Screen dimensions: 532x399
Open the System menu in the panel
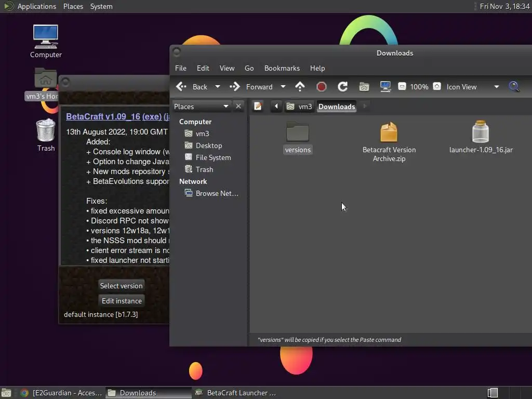tap(101, 6)
